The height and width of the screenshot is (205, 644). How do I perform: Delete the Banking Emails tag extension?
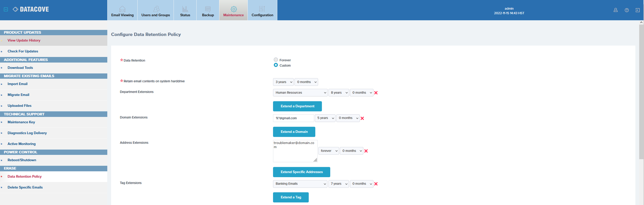click(x=376, y=184)
